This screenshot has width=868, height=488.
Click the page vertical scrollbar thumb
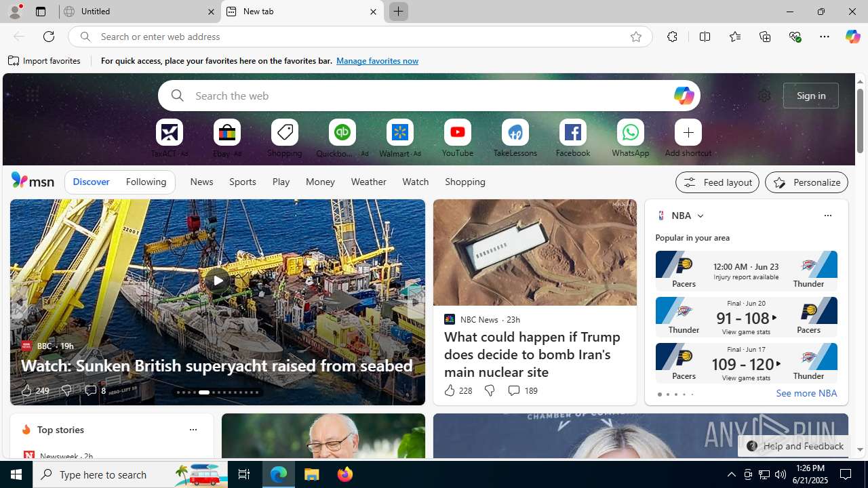click(x=860, y=120)
